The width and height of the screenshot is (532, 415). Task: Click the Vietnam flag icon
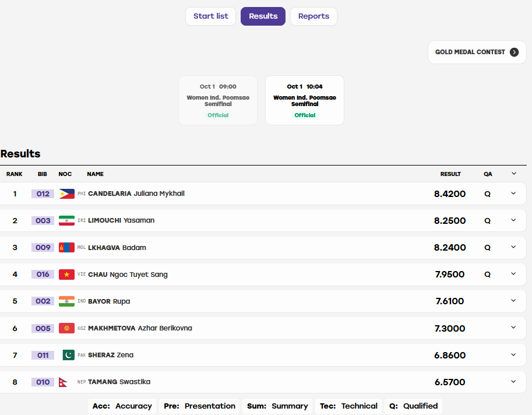[66, 274]
